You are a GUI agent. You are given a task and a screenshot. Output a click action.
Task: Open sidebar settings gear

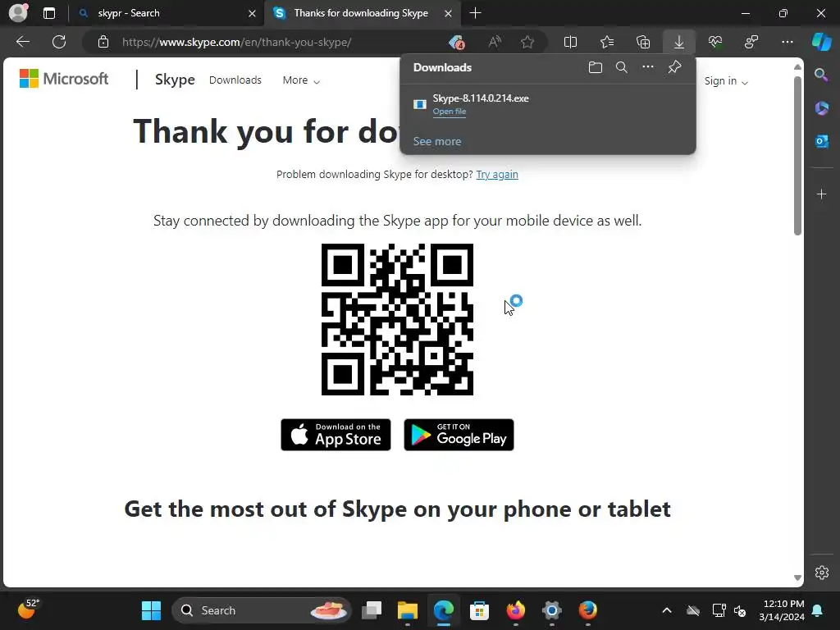[822, 572]
